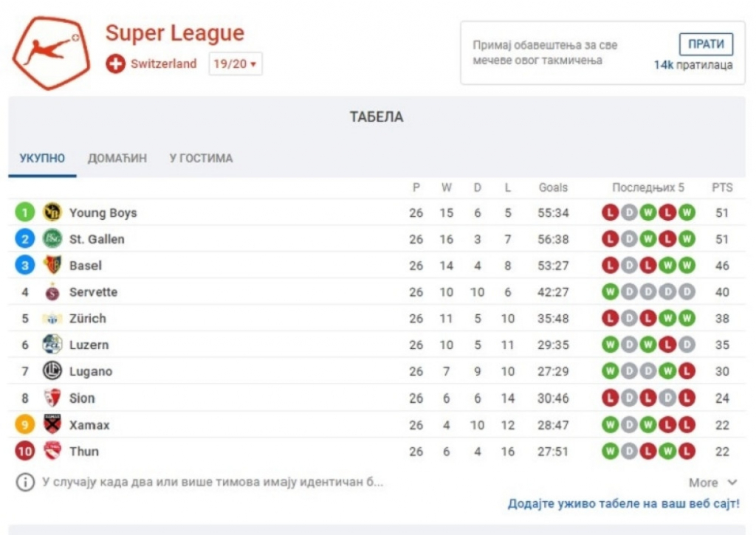This screenshot has height=535, width=756.
Task: Click the Switzerland flag icon
Action: (x=116, y=64)
